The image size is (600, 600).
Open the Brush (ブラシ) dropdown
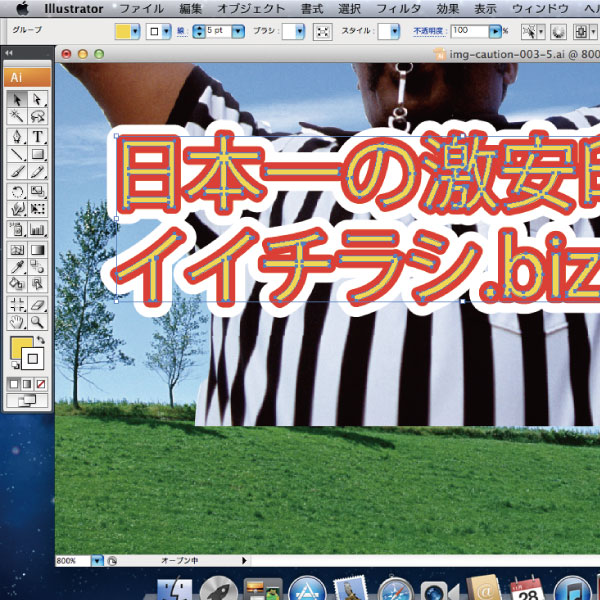click(300, 32)
